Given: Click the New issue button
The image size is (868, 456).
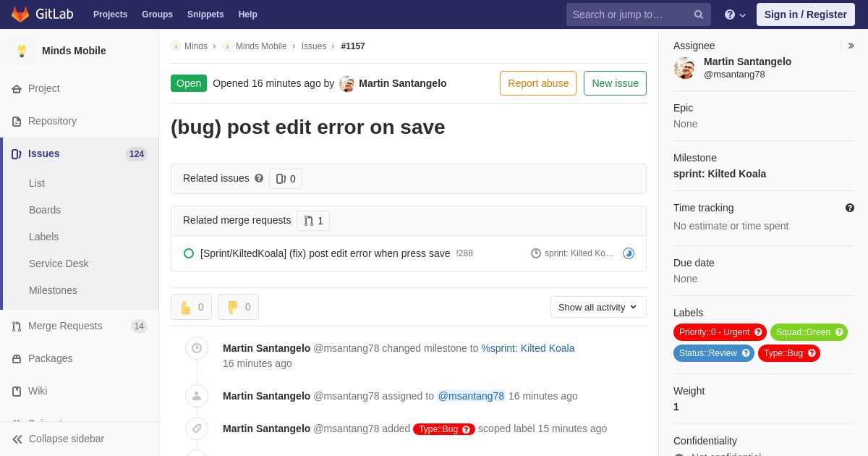Looking at the screenshot, I should pyautogui.click(x=615, y=83).
